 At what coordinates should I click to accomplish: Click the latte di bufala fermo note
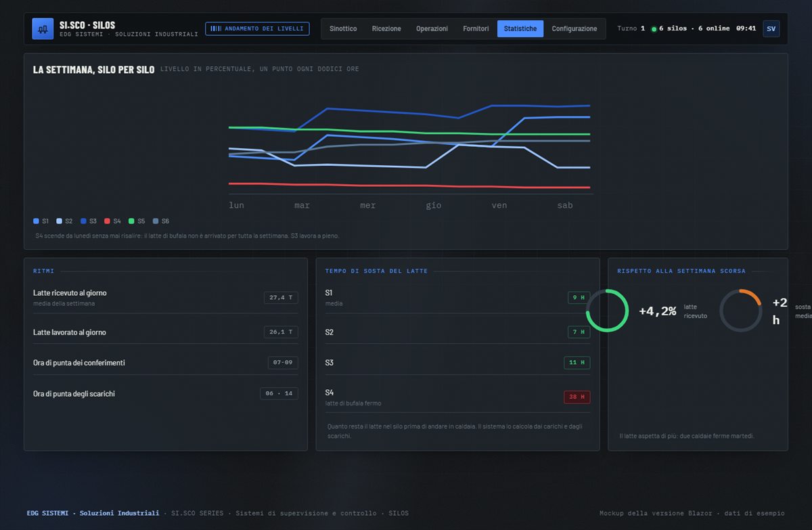pyautogui.click(x=353, y=403)
